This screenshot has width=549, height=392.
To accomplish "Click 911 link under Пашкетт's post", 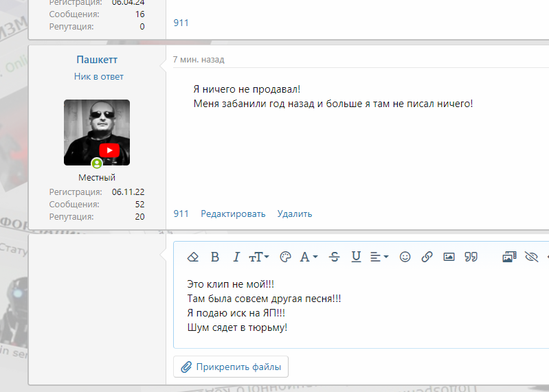I will tap(181, 214).
